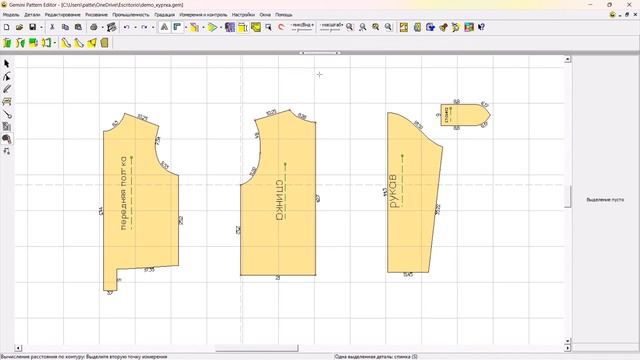Screen dimensions: 640x360
Task: Select the highlighted measuring tool in left toolbar
Action: click(7, 139)
